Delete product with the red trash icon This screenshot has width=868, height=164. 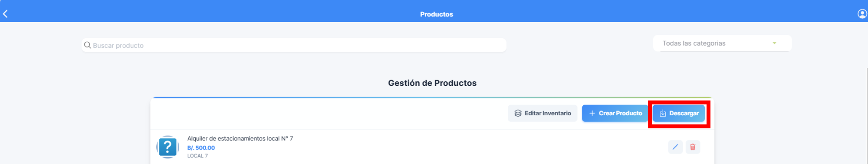coord(693,147)
